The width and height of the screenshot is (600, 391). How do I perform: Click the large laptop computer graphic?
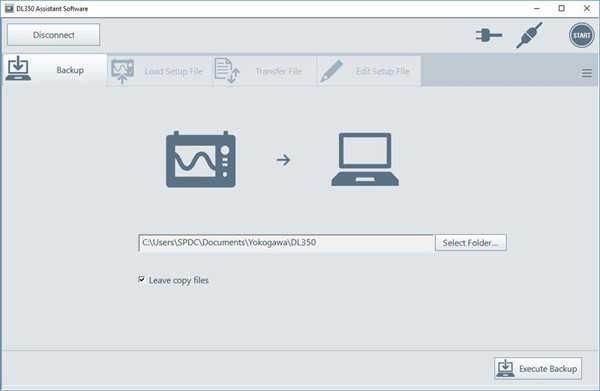(x=365, y=160)
